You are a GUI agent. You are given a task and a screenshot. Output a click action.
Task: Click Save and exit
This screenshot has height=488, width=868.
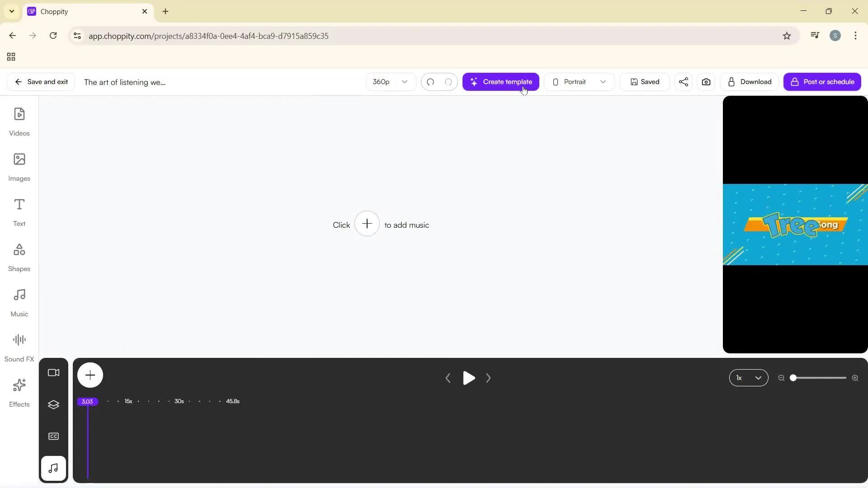[41, 82]
